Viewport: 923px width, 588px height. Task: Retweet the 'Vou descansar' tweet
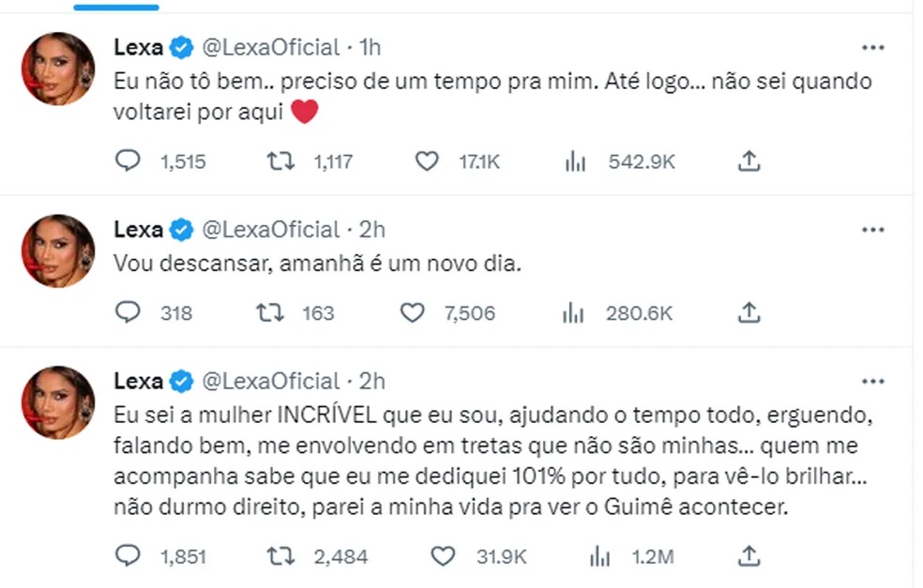tap(270, 312)
